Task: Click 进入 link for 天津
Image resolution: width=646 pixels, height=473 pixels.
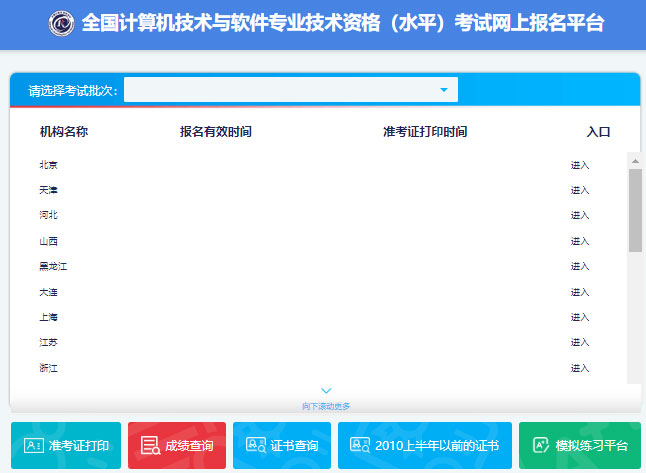Action: [x=580, y=190]
